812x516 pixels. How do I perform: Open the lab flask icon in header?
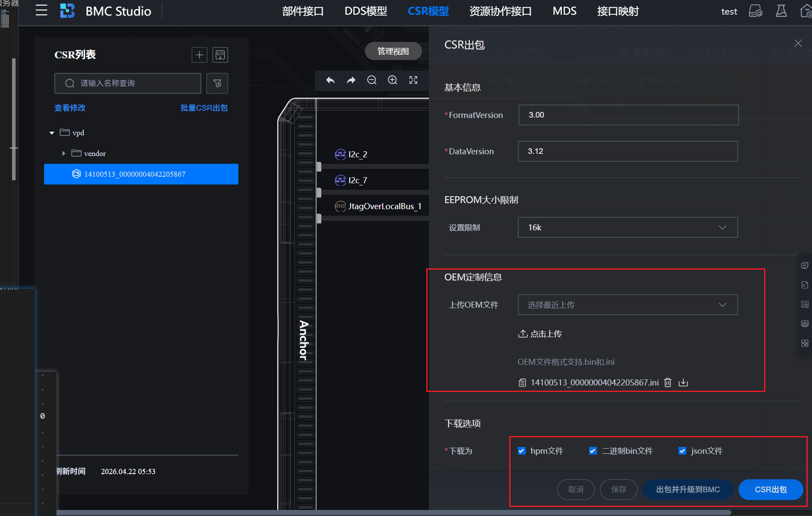coord(781,11)
